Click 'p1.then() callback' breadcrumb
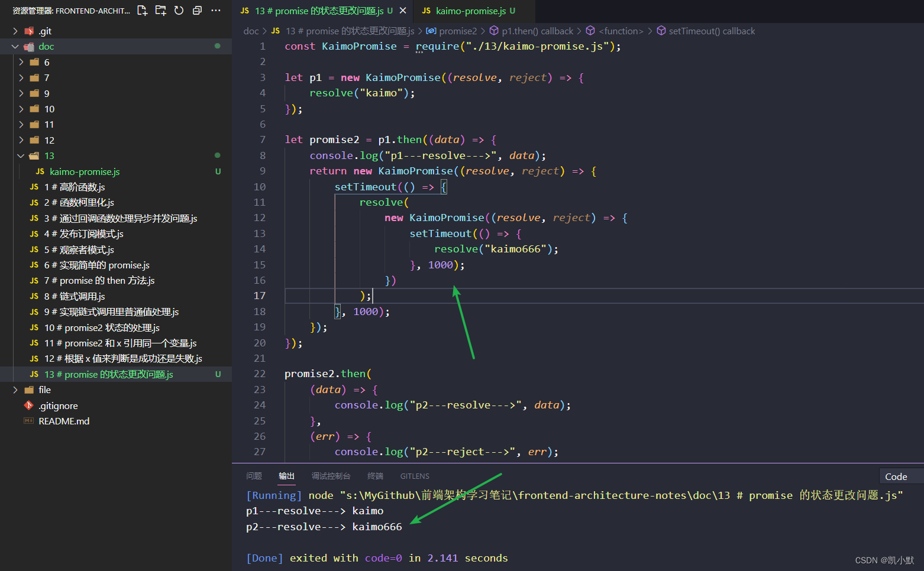This screenshot has height=571, width=924. point(537,31)
